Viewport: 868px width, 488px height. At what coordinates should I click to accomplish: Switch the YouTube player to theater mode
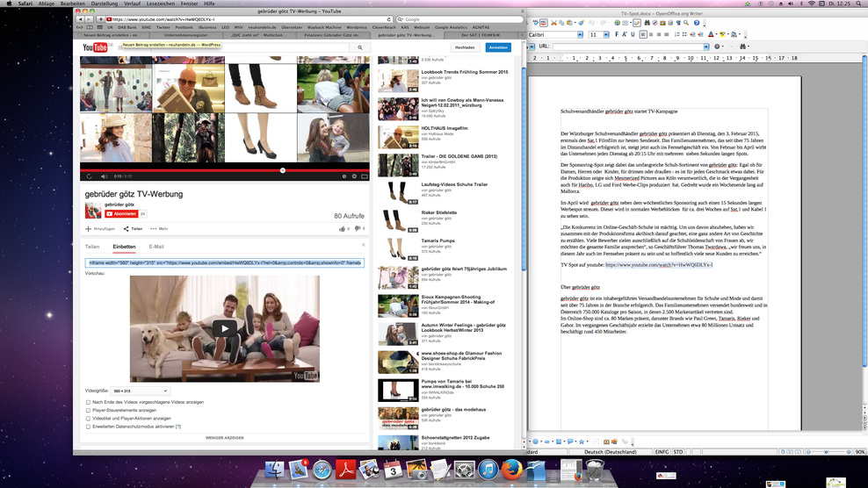pos(365,176)
